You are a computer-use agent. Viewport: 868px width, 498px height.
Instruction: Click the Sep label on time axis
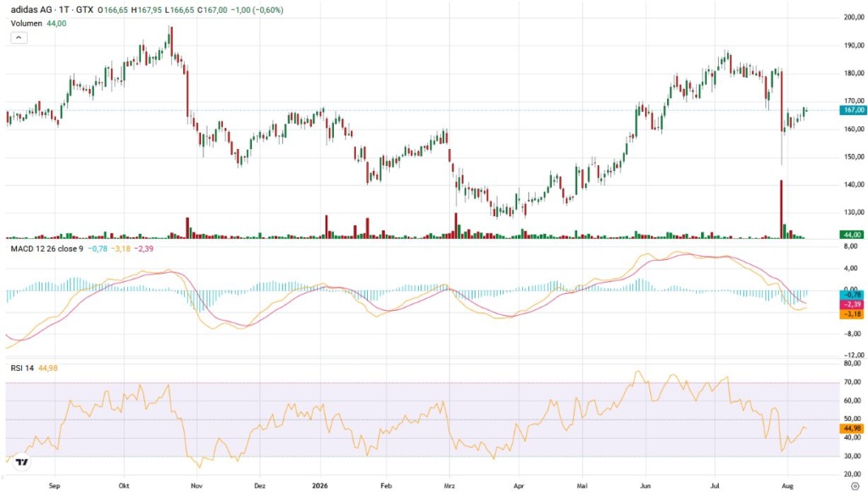tap(54, 486)
